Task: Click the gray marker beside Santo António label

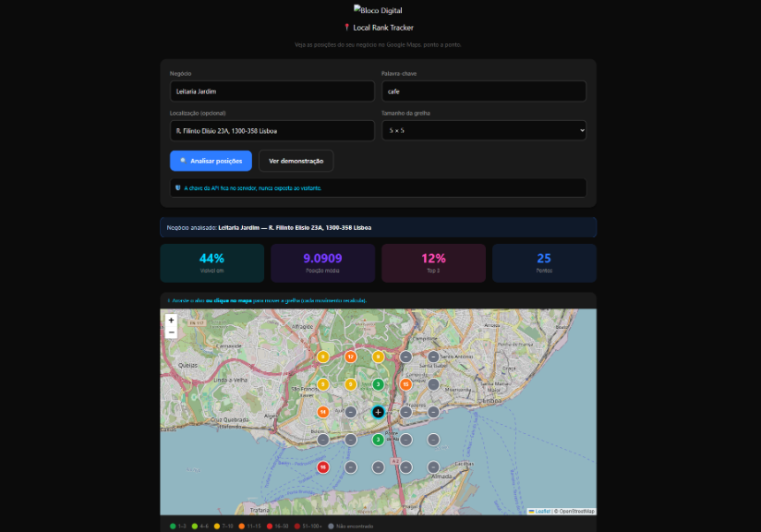Action: [433, 357]
